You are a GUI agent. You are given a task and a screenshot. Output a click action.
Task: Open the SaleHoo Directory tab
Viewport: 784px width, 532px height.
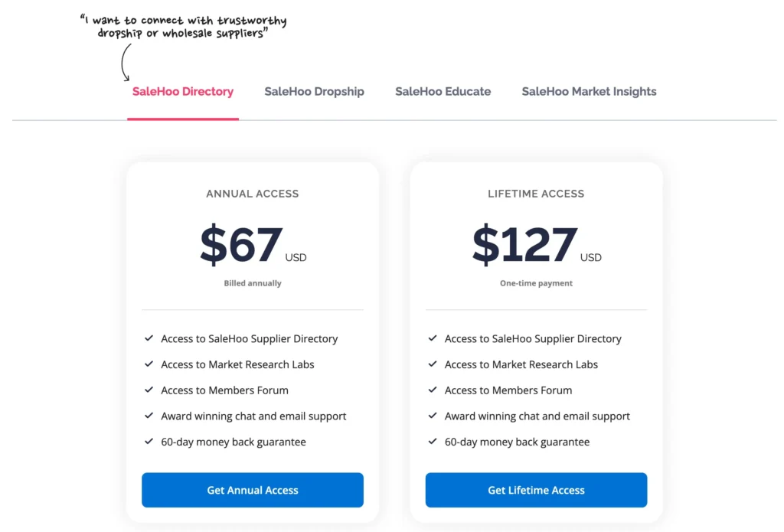coord(182,92)
